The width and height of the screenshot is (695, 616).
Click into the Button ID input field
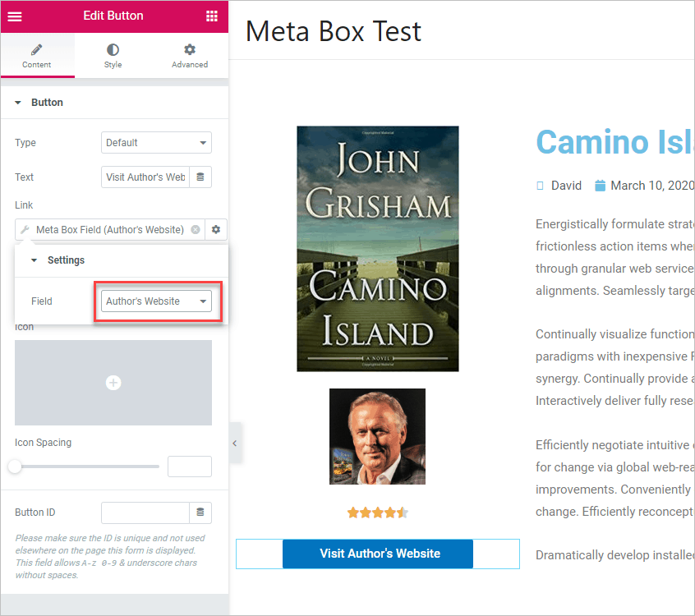click(x=145, y=513)
